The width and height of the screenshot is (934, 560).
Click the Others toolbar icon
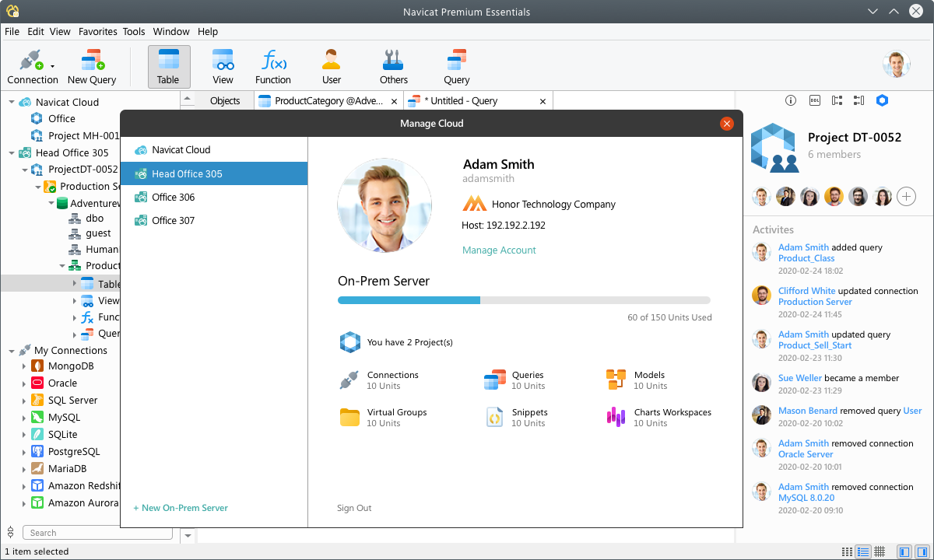point(393,61)
